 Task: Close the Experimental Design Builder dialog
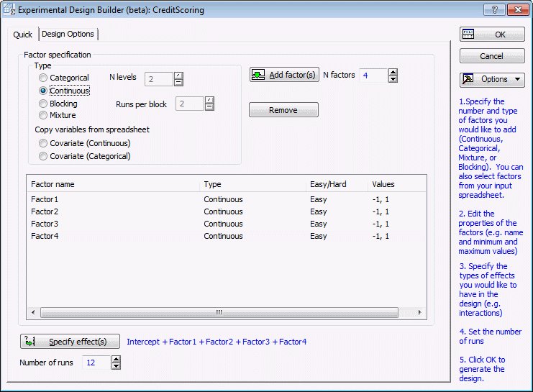518,9
